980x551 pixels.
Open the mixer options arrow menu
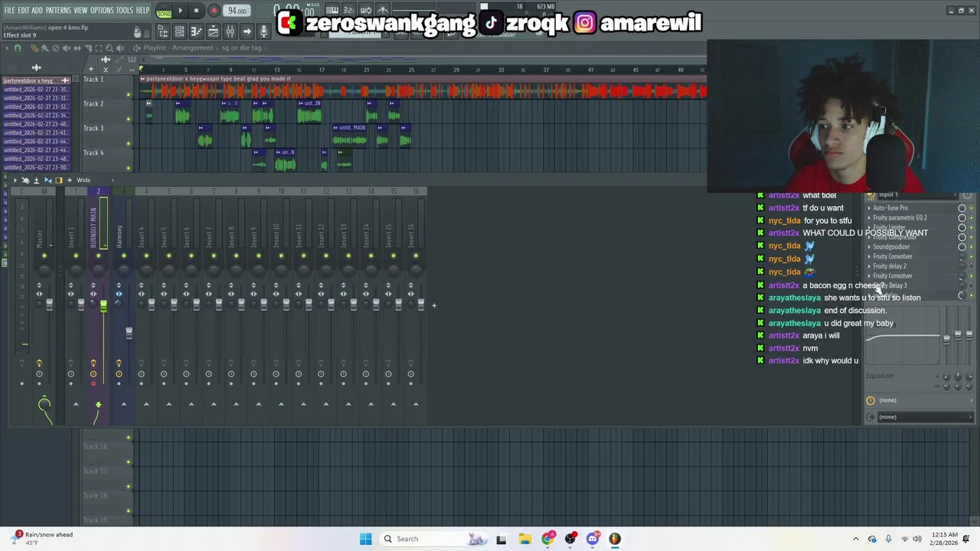coord(15,180)
